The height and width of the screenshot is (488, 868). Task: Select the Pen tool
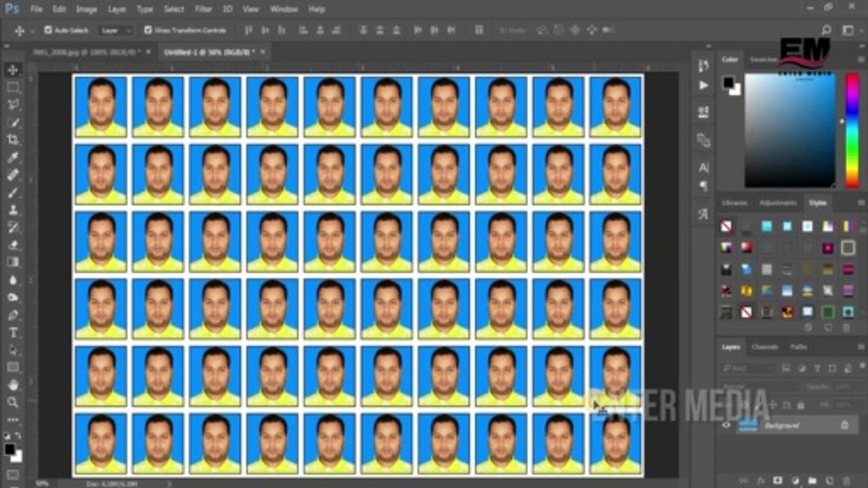(x=13, y=315)
